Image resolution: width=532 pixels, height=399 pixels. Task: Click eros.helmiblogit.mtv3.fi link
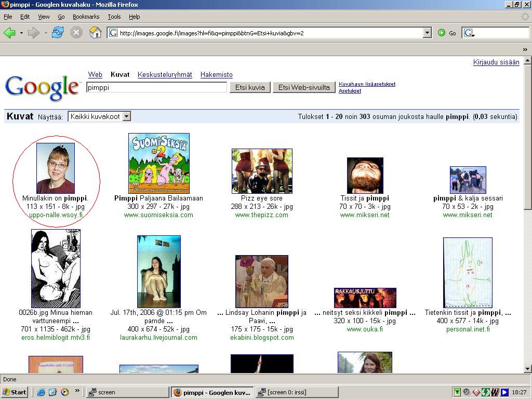point(56,338)
